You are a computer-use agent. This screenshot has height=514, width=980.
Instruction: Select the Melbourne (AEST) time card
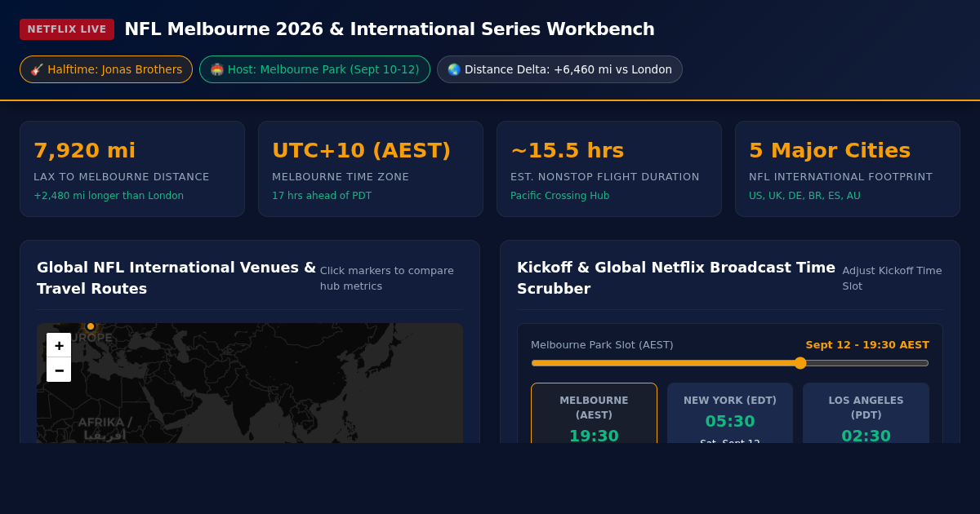[x=594, y=414]
